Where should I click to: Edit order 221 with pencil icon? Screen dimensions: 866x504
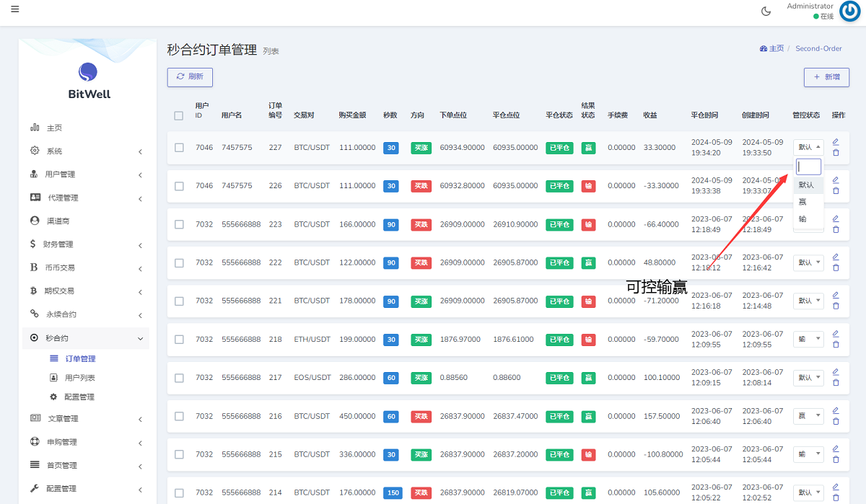click(x=836, y=295)
